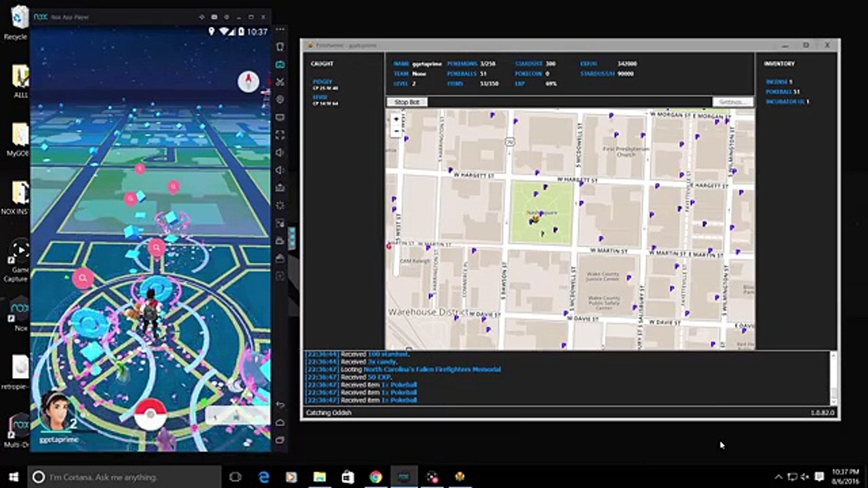
Task: Open the Nox three-dots more menu
Action: 280,30
